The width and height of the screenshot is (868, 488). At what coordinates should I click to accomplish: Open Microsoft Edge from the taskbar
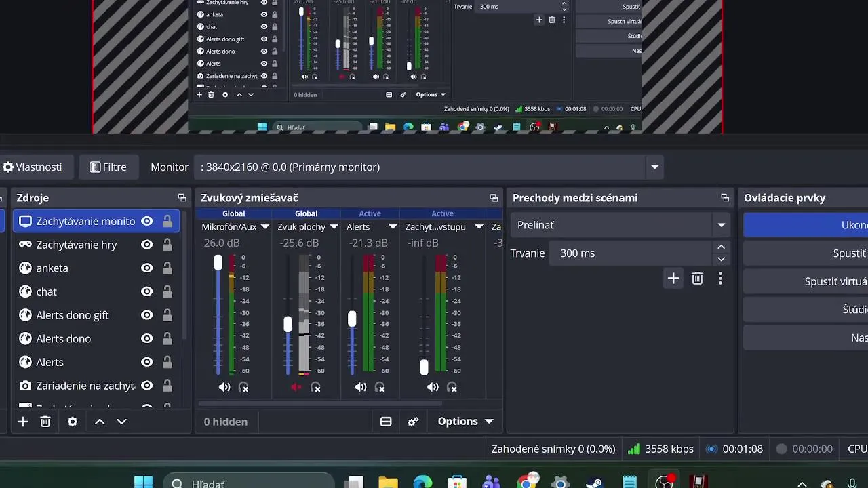[422, 483]
